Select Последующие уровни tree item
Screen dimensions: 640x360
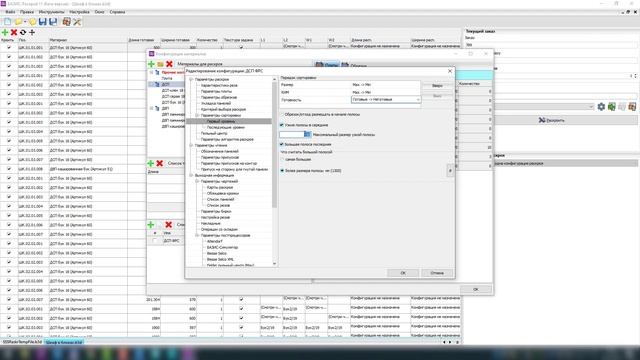pos(225,127)
